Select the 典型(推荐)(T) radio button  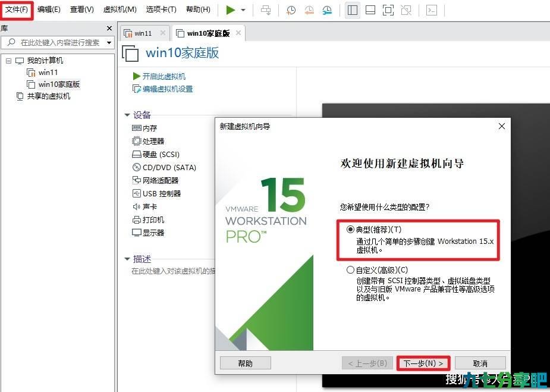(350, 230)
